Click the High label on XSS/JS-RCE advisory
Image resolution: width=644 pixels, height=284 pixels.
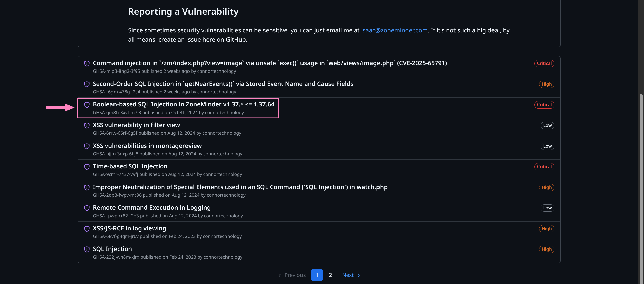pyautogui.click(x=546, y=229)
